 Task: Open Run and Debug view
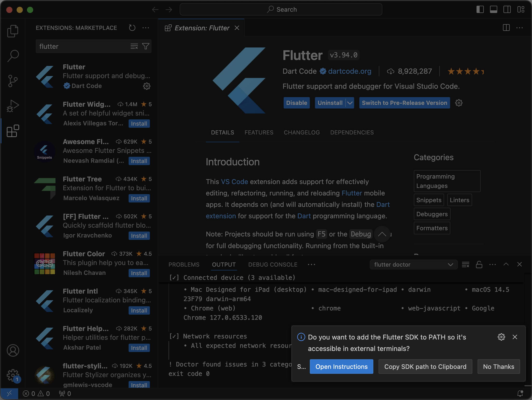(x=13, y=106)
